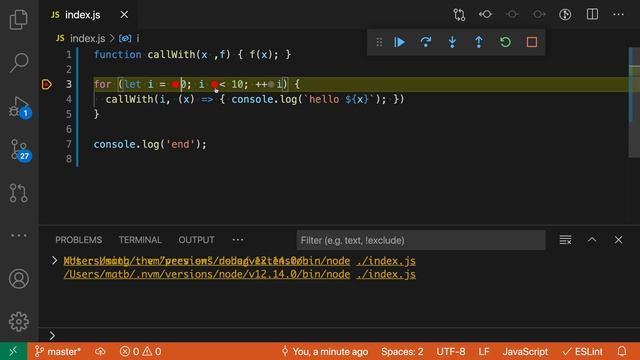Screen dimensions: 640x360
Task: Show additional activity bar views ellipsis
Action: (19, 236)
